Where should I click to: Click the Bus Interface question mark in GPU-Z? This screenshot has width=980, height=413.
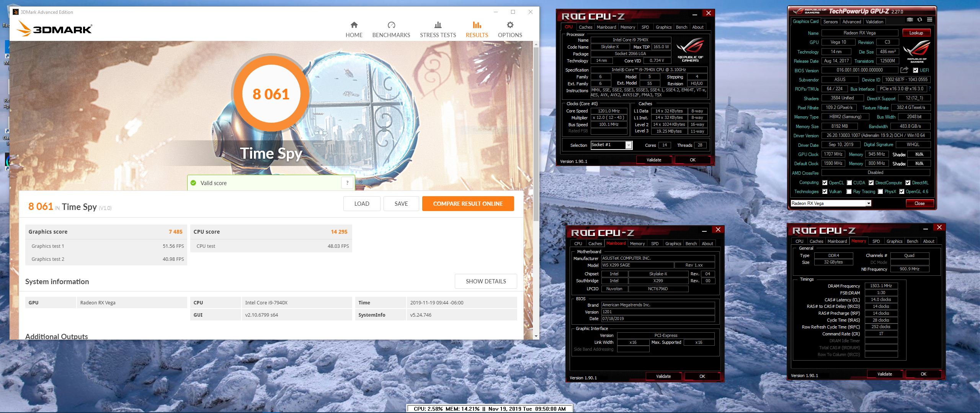(x=929, y=89)
